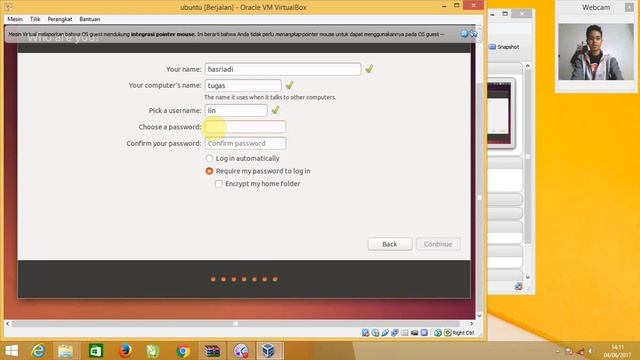This screenshot has width=640, height=360.
Task: Open the green CorelDRAW-style taskbar icon
Action: [153, 351]
